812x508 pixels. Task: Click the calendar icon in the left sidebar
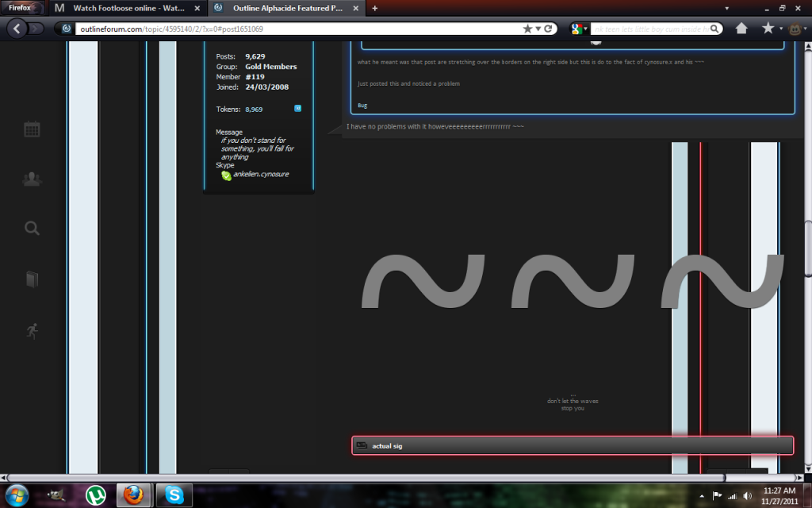pos(32,129)
